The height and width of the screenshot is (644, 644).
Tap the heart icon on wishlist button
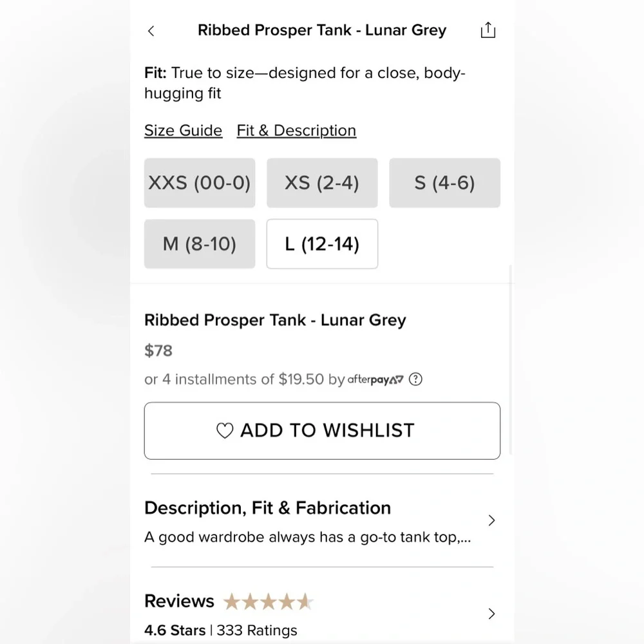pyautogui.click(x=225, y=431)
